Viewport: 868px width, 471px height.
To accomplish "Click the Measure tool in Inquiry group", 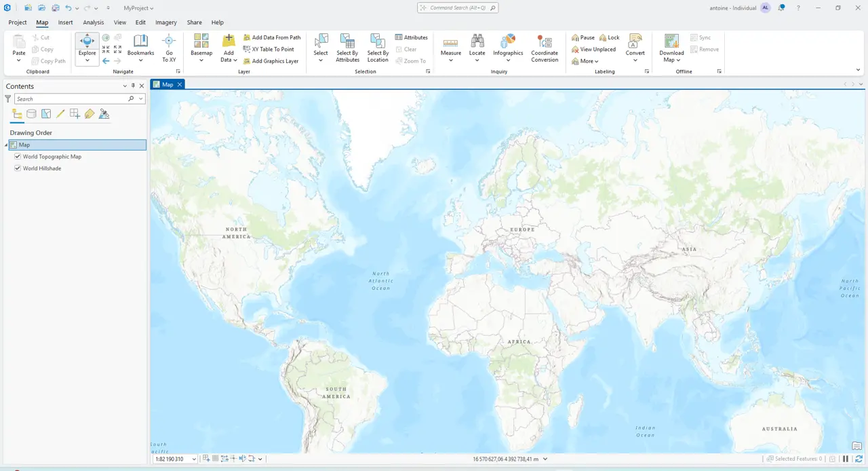I will point(450,48).
